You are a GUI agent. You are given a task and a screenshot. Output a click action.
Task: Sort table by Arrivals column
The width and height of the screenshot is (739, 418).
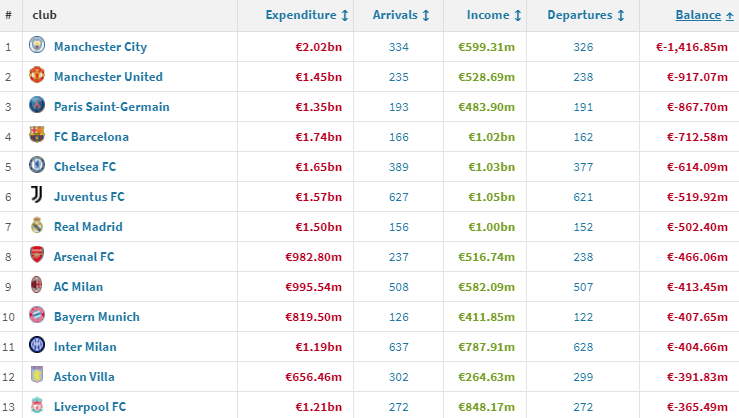click(401, 15)
